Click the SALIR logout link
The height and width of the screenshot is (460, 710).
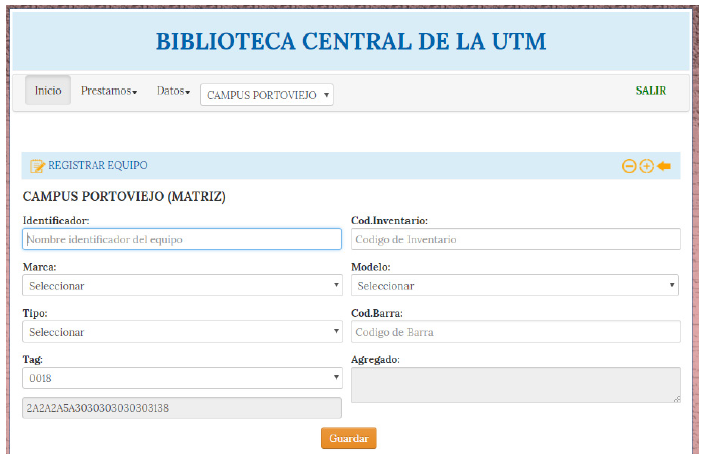tap(650, 91)
